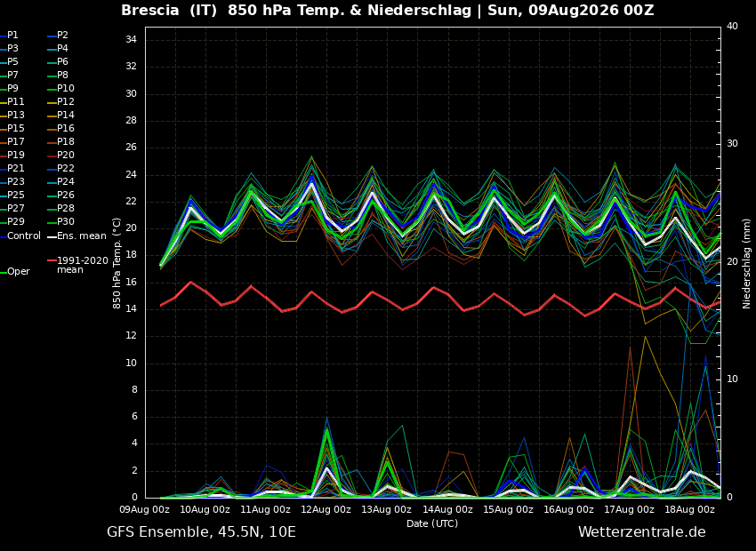This screenshot has width=756, height=551.
Task: Select the "P1" legend label
Action: 12,36
